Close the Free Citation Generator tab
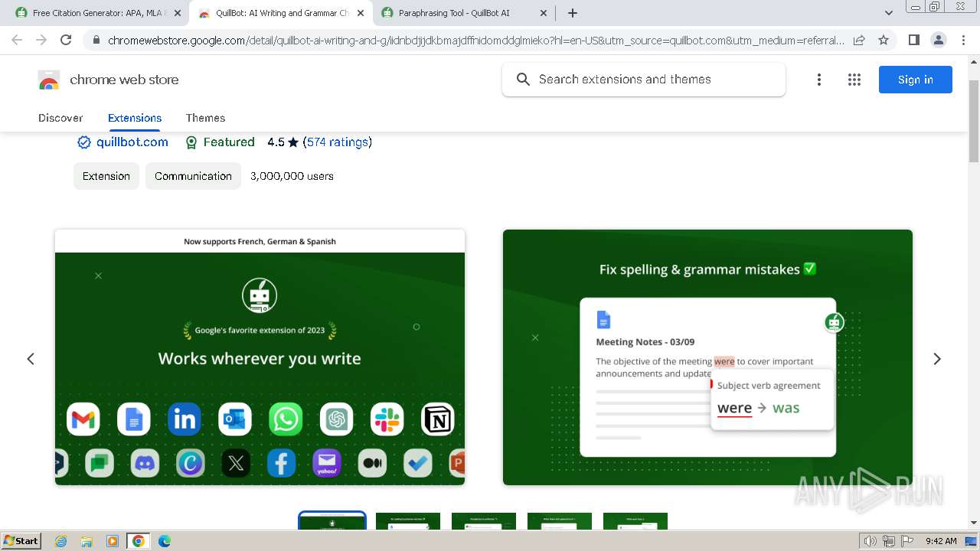 tap(178, 13)
